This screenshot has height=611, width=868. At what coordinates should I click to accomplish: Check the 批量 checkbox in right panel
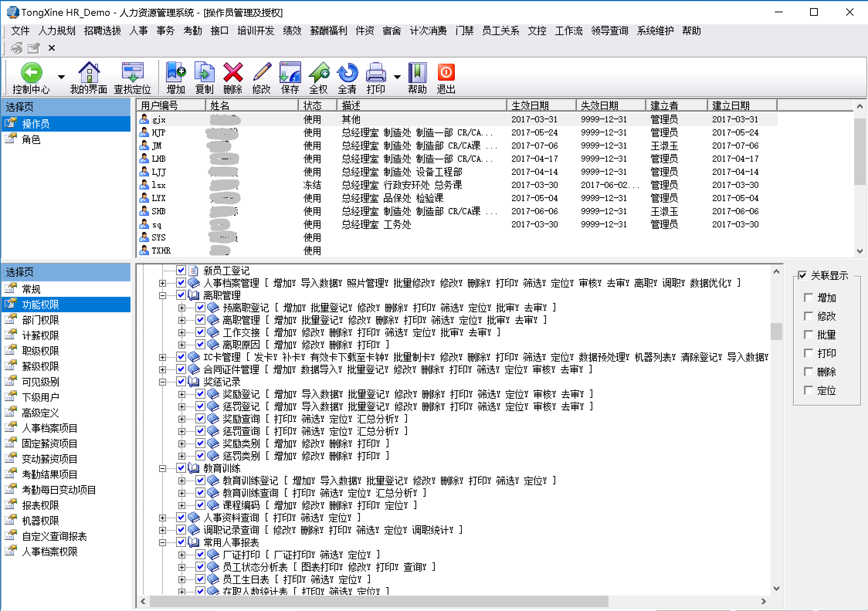[809, 335]
